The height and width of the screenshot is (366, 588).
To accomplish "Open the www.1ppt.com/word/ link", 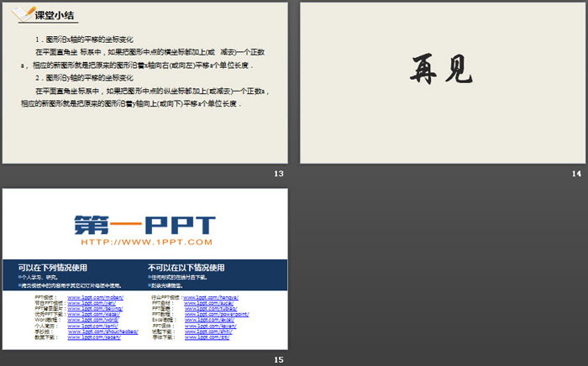I will pos(93,320).
